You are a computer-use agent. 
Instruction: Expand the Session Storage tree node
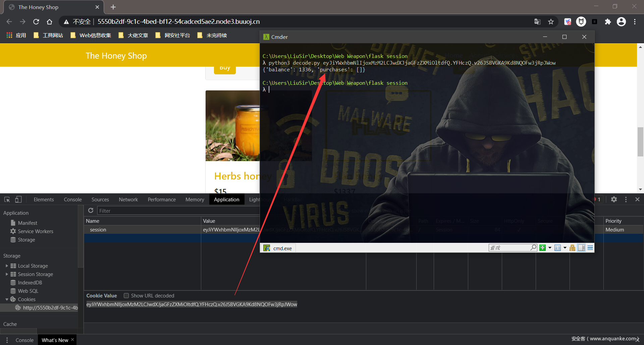(7, 274)
